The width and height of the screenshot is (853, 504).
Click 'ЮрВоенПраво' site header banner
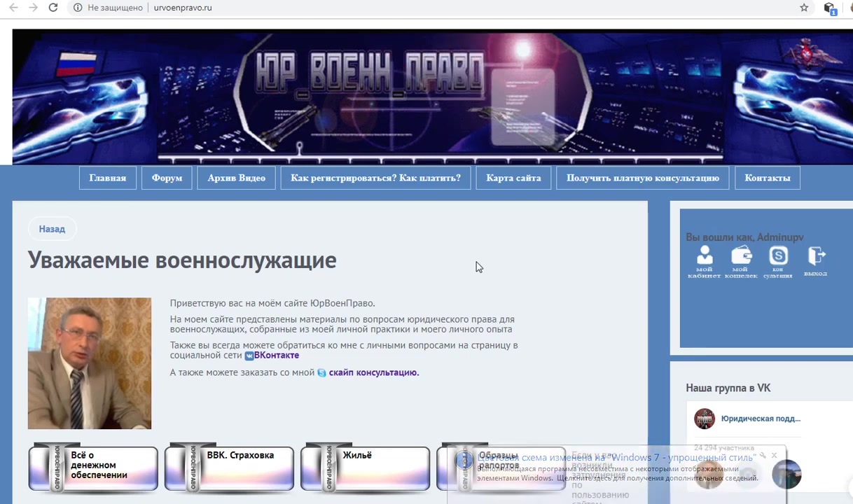(x=432, y=97)
